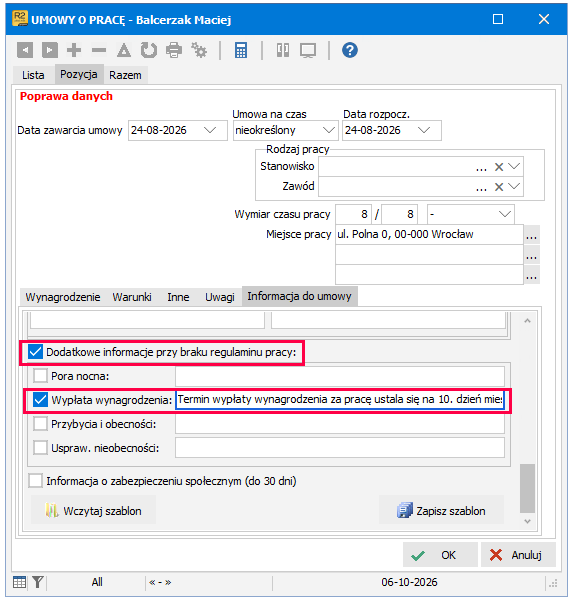Screen dimensions: 575x608
Task: Click third Miejsce pracy ellipsis button
Action: pyautogui.click(x=532, y=275)
